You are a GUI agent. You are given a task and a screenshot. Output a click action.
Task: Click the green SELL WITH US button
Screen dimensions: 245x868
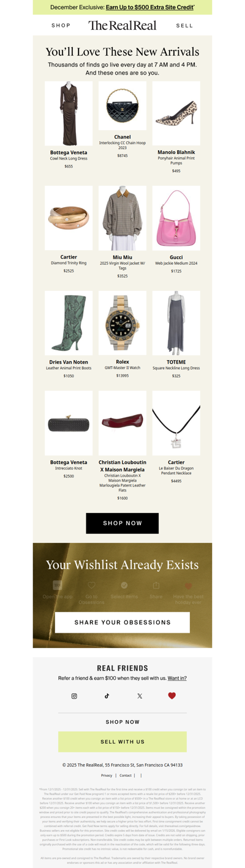tap(123, 741)
